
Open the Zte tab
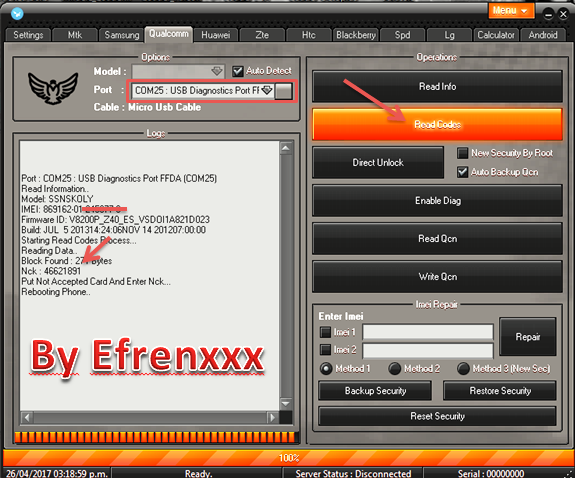point(262,35)
